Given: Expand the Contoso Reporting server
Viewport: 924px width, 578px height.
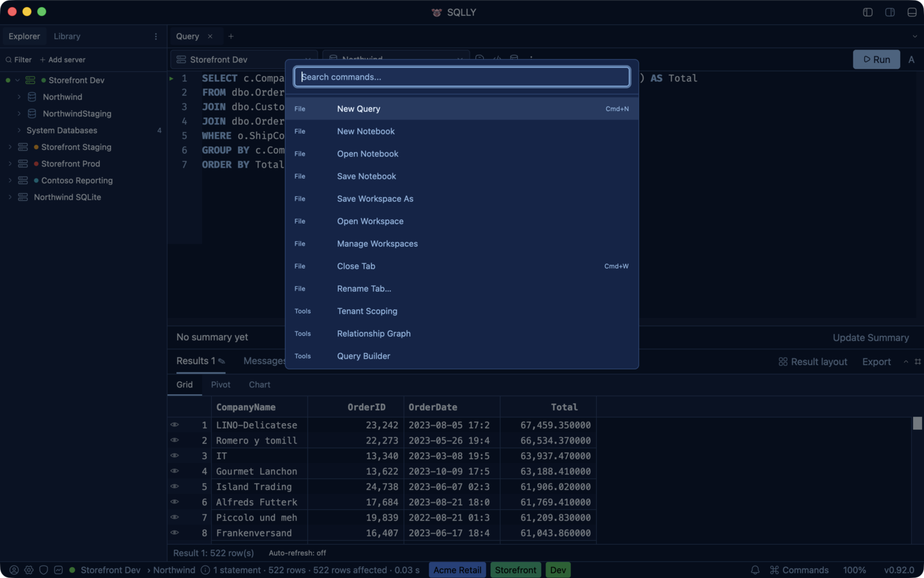Looking at the screenshot, I should pyautogui.click(x=10, y=180).
